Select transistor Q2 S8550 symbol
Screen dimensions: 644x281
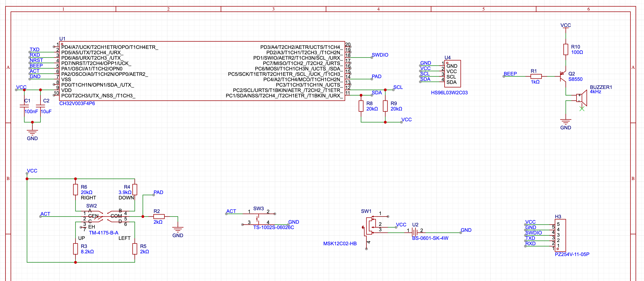point(563,76)
